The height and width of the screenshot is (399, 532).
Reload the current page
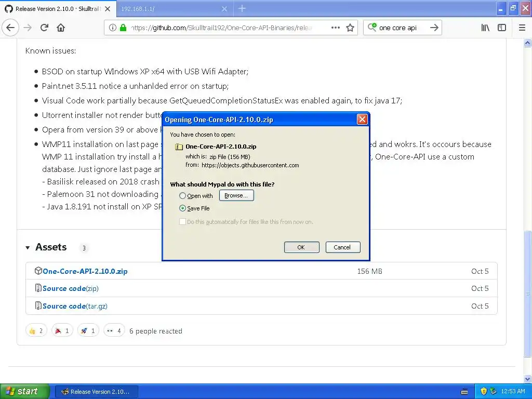[x=45, y=28]
